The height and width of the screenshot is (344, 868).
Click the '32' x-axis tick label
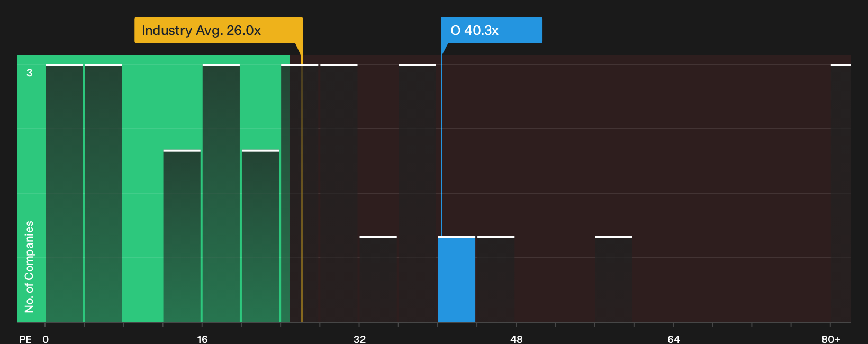(x=359, y=339)
